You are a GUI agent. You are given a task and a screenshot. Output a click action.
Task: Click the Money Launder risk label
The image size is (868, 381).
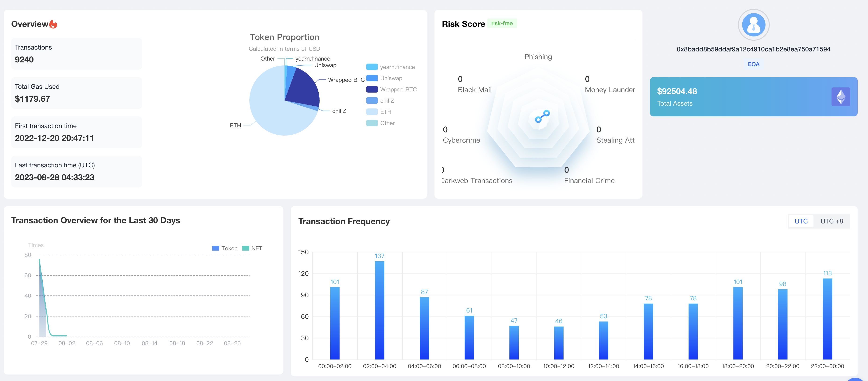609,90
